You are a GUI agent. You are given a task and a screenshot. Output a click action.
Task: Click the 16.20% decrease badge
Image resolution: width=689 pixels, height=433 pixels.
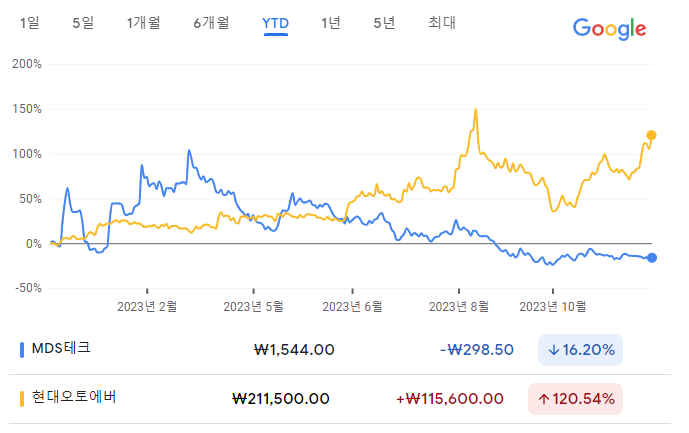click(x=580, y=350)
